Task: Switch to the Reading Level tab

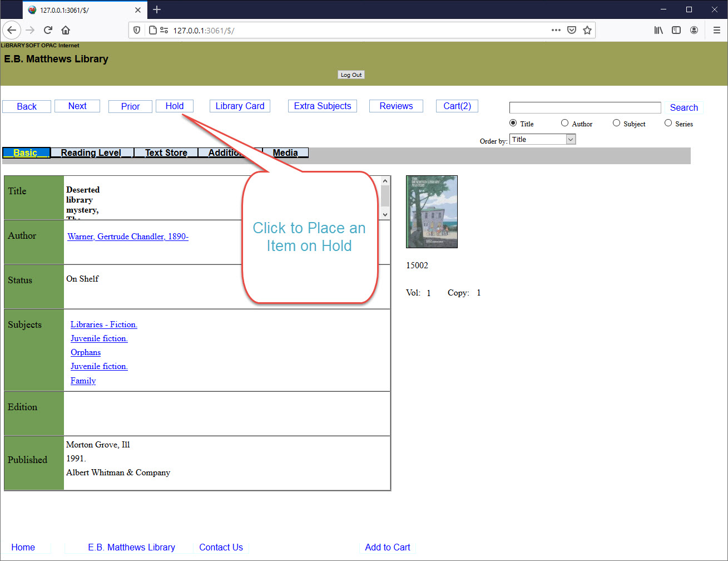Action: 91,152
